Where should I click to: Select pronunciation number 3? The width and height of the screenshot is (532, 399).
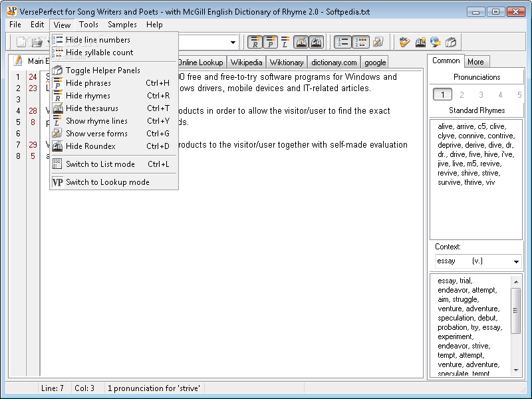(x=481, y=94)
